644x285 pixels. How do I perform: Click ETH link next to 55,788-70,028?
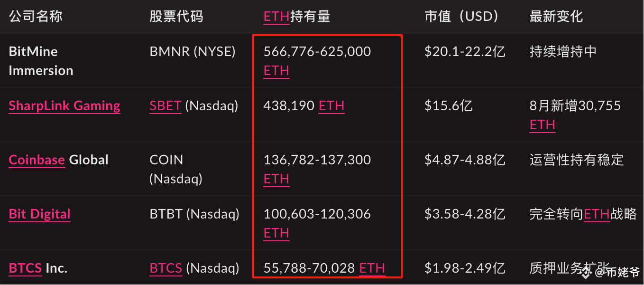pyautogui.click(x=372, y=268)
